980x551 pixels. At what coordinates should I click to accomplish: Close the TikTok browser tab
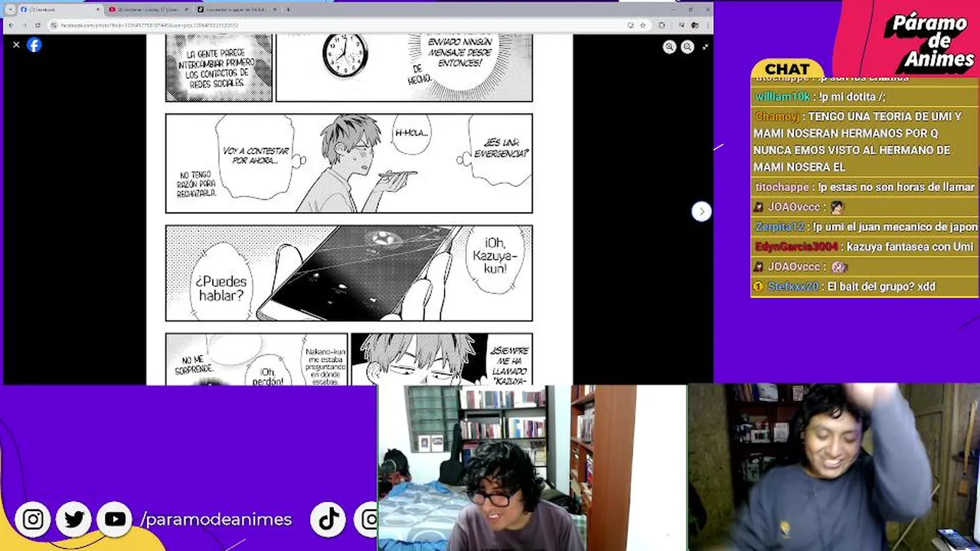pyautogui.click(x=276, y=9)
